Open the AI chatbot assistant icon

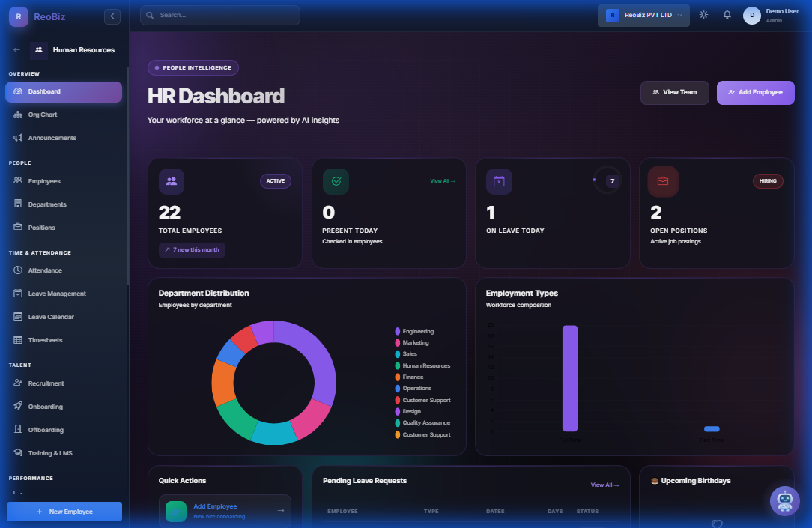785,500
